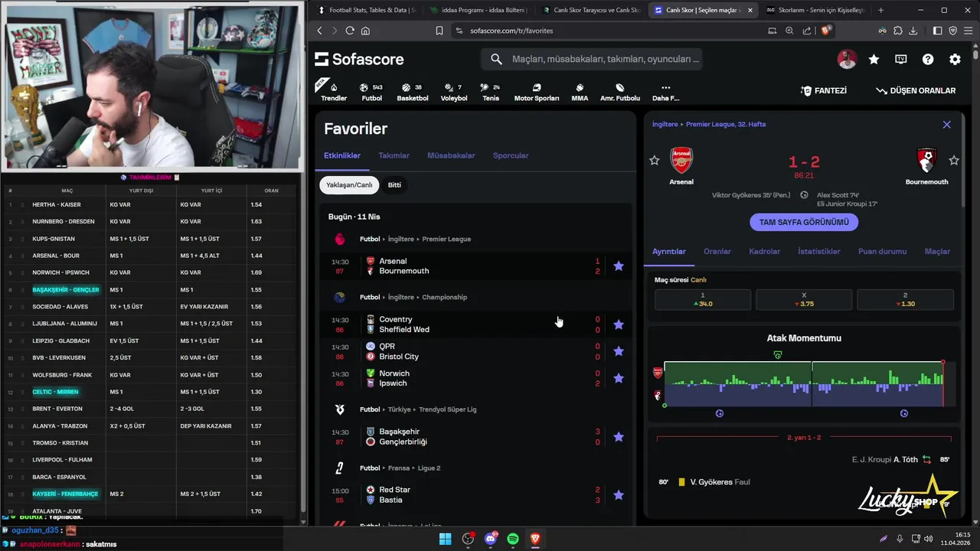Open the Basketbol sports category
Viewport: 980px width, 551px height.
(413, 92)
